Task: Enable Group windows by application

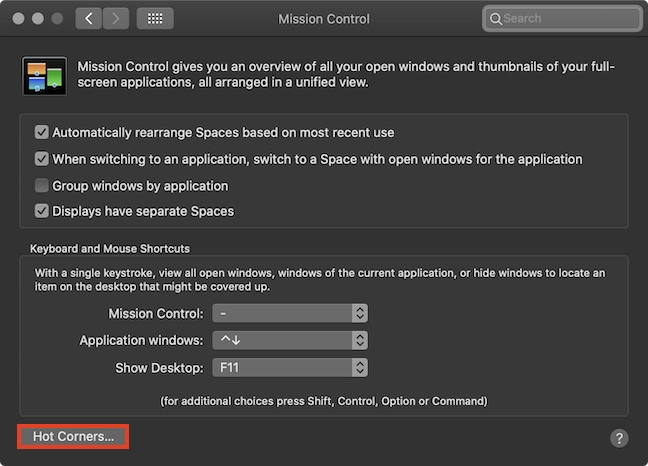Action: 41,185
